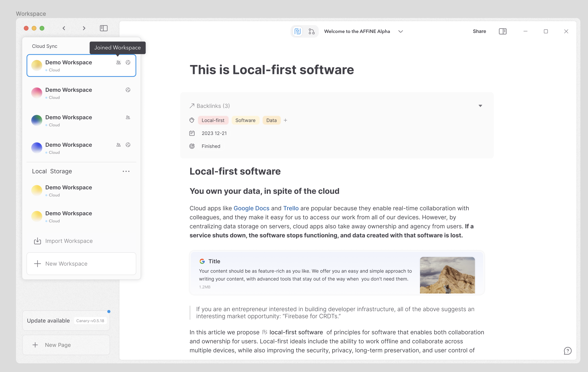Click the Share button
Image resolution: width=588 pixels, height=372 pixels.
[479, 31]
